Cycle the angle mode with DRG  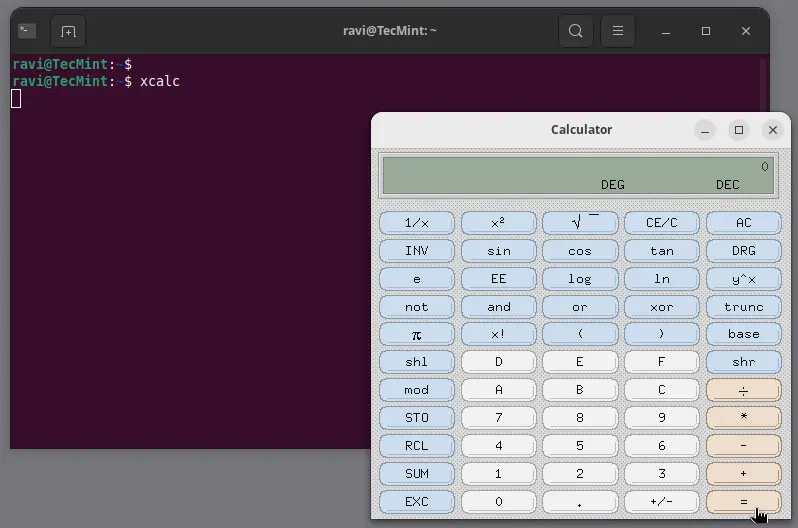(x=744, y=251)
